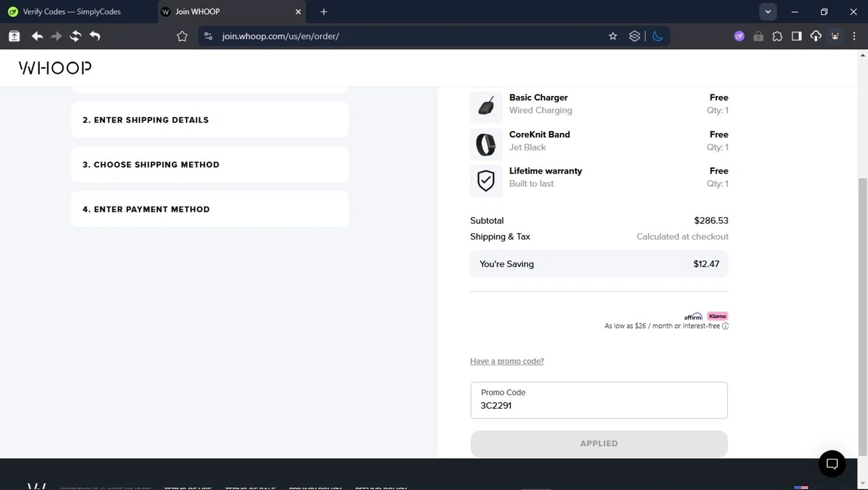This screenshot has width=868, height=490.
Task: Open the browser extensions puzzle icon
Action: [x=777, y=36]
